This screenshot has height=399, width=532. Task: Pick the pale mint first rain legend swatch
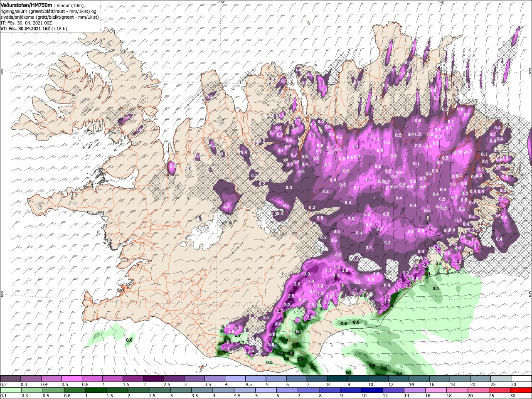tap(11, 390)
